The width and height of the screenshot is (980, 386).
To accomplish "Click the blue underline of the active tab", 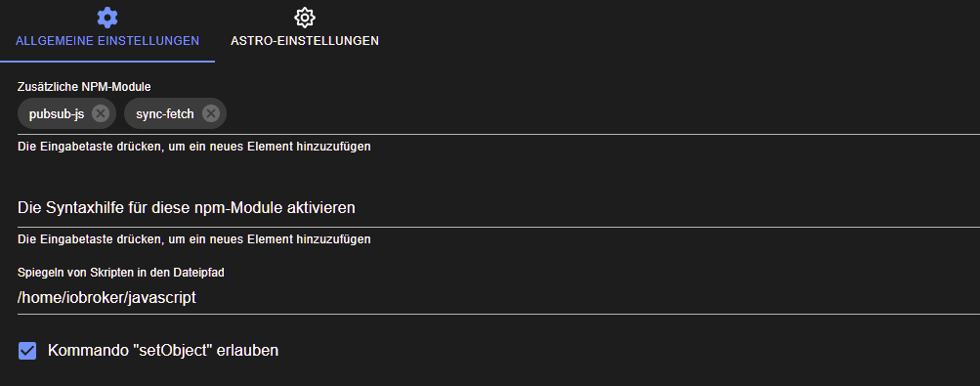I will (107, 62).
